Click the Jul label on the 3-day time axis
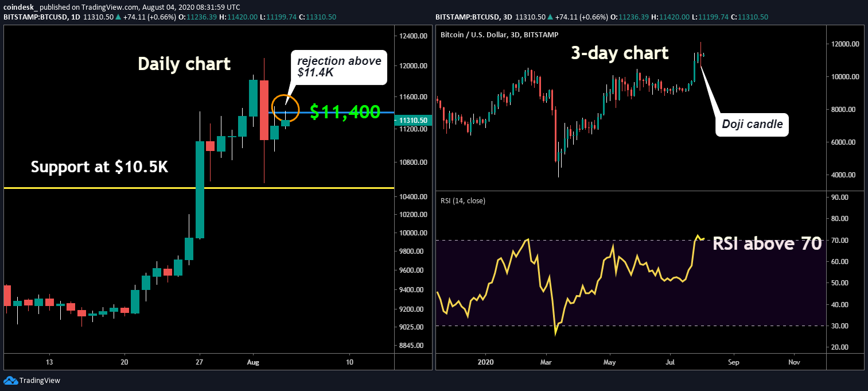This screenshot has height=391, width=868. [x=671, y=362]
